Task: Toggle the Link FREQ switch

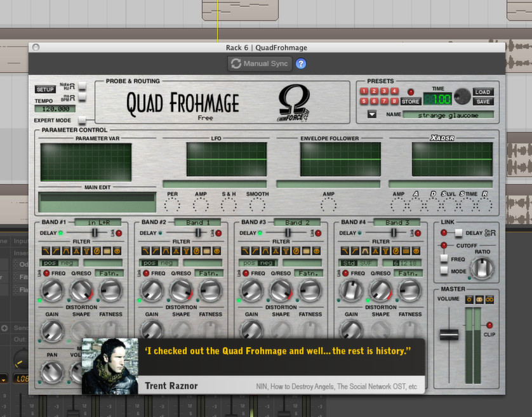Action: click(444, 258)
